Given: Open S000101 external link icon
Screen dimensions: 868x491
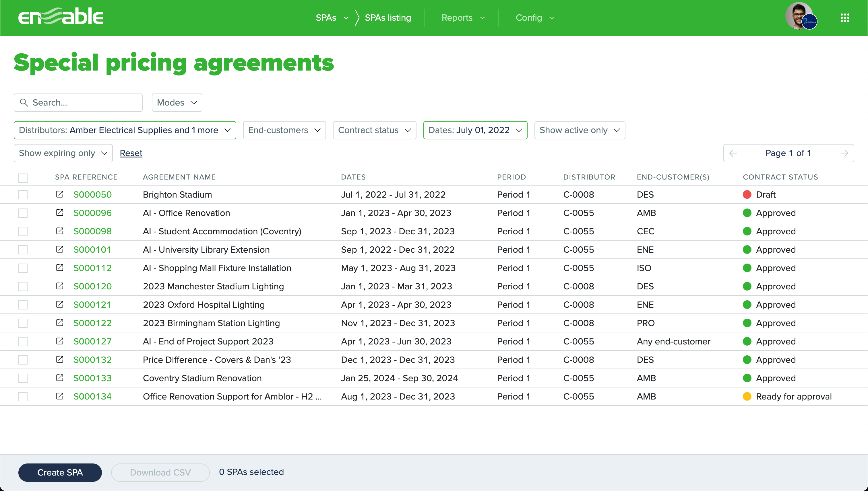Looking at the screenshot, I should click(x=60, y=250).
